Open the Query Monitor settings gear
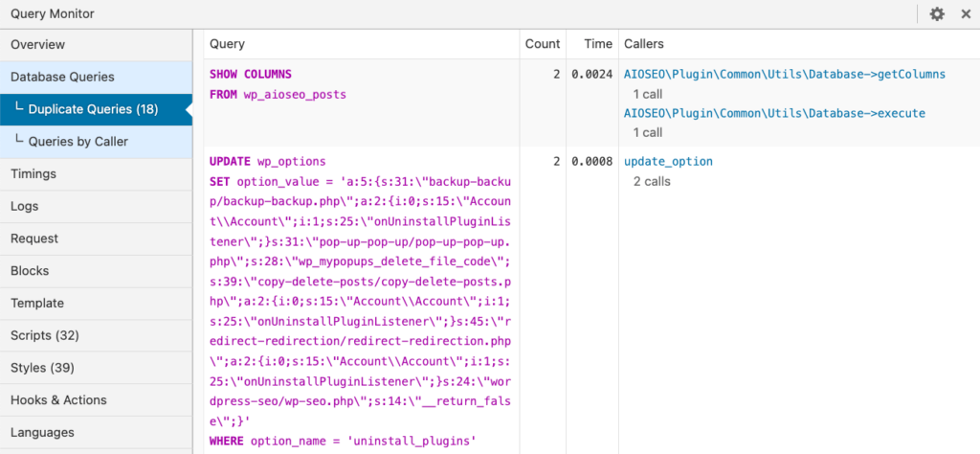Image resolution: width=980 pixels, height=454 pixels. [937, 13]
